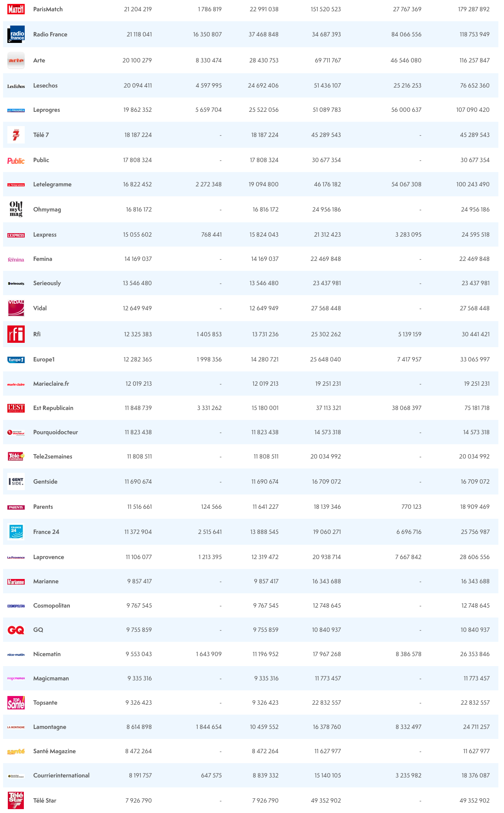Viewport: 504px width, 813px height.
Task: Click the France 24 logo
Action: pos(16,532)
